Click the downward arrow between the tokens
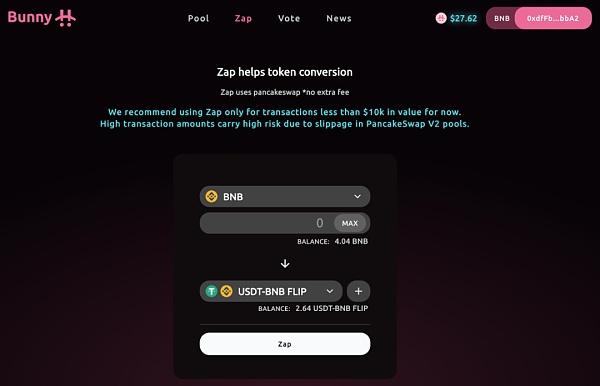 coord(285,264)
